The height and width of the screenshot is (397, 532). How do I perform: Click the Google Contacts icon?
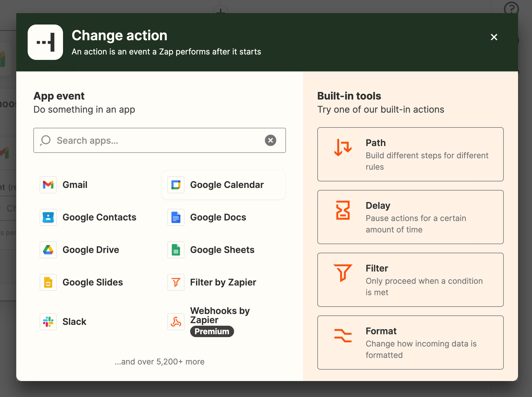[48, 217]
